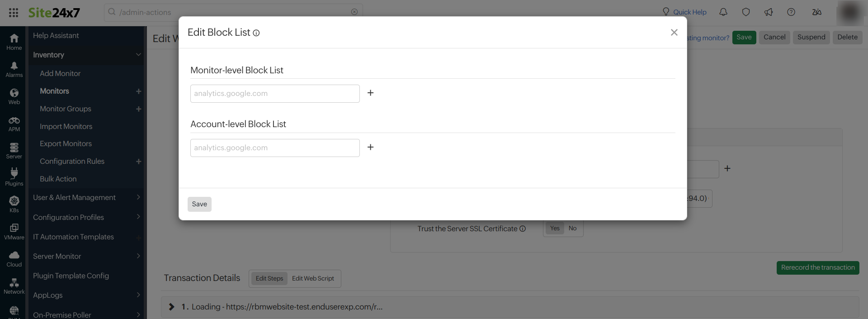
Task: Open the apps grid launcher icon
Action: (14, 13)
